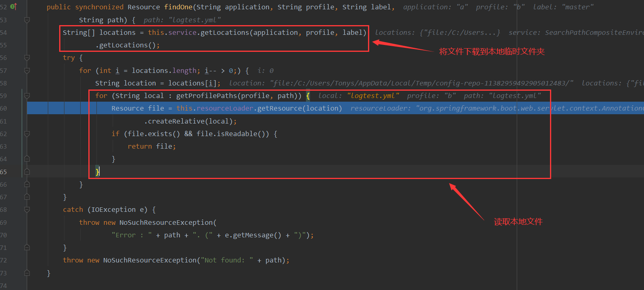The width and height of the screenshot is (644, 290).
Task: Click 'String[] locations' declaration
Action: [x=99, y=32]
